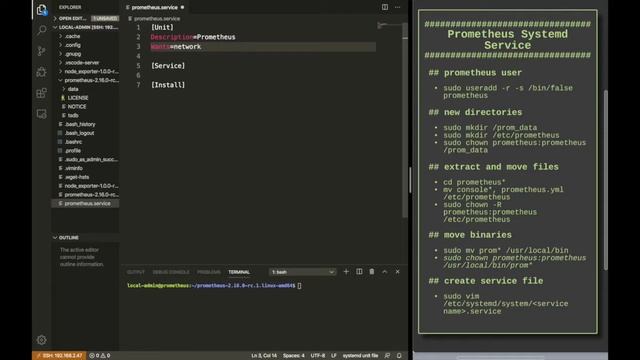Split the editor to the right

pyautogui.click(x=385, y=7)
